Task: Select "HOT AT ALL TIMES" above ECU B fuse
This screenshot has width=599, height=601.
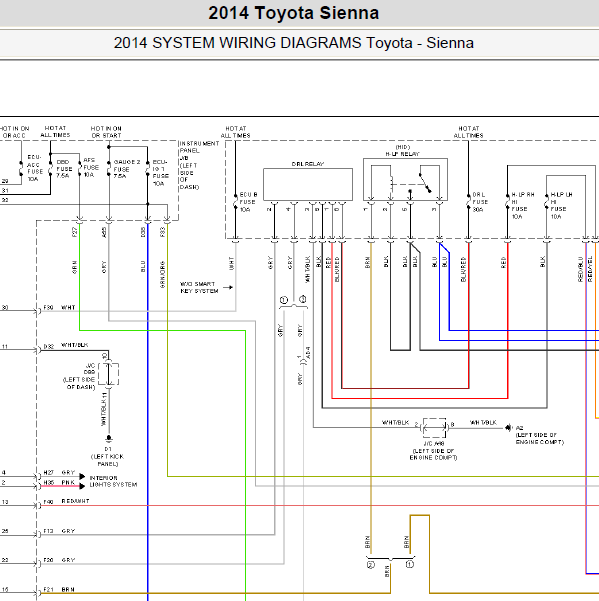Action: [235, 132]
